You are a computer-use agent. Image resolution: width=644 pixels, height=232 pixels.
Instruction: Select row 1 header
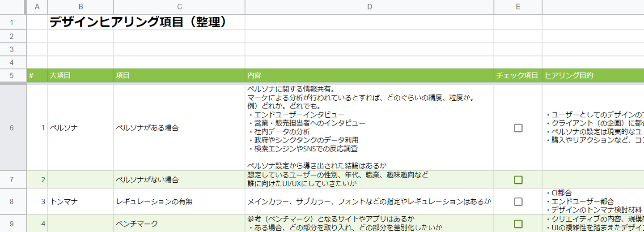[13, 22]
